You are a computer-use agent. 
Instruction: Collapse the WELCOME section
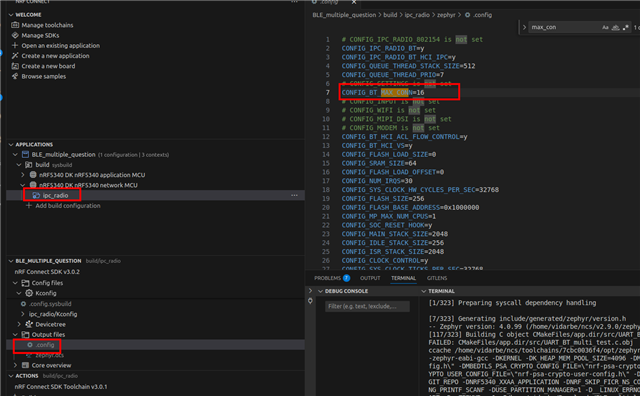point(11,15)
